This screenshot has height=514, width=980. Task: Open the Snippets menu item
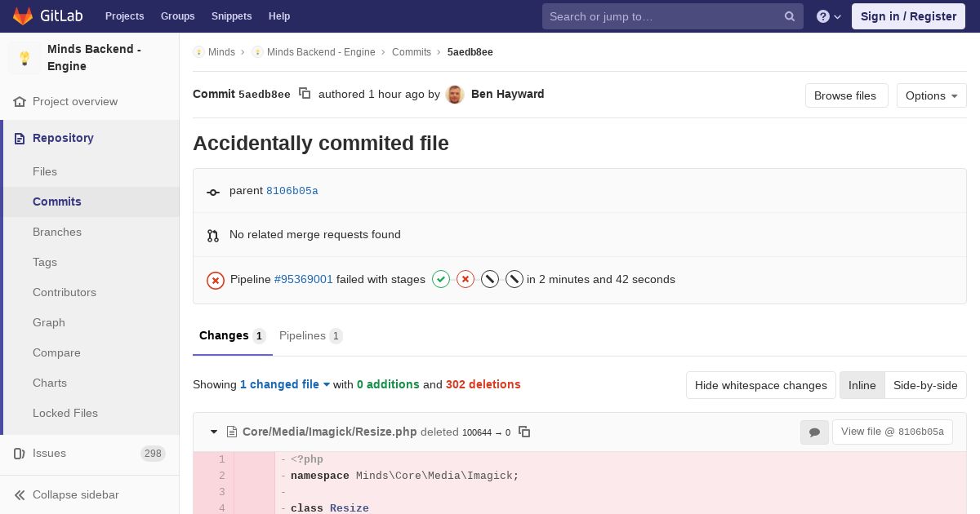pyautogui.click(x=232, y=16)
